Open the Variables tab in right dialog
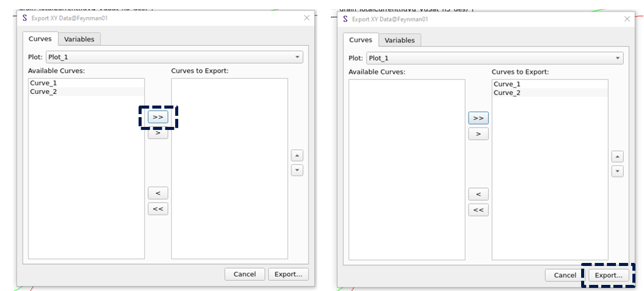Image resolution: width=644 pixels, height=291 pixels. point(400,40)
